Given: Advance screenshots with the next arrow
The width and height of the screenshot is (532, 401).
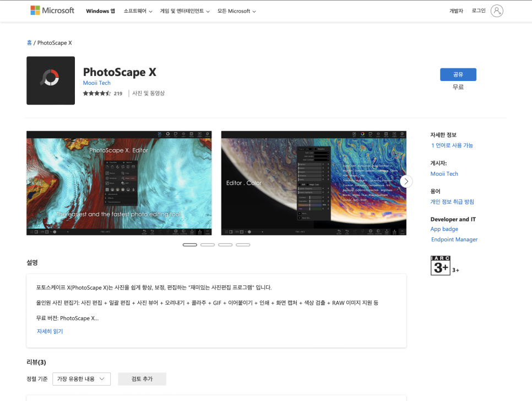Looking at the screenshot, I should click(406, 182).
